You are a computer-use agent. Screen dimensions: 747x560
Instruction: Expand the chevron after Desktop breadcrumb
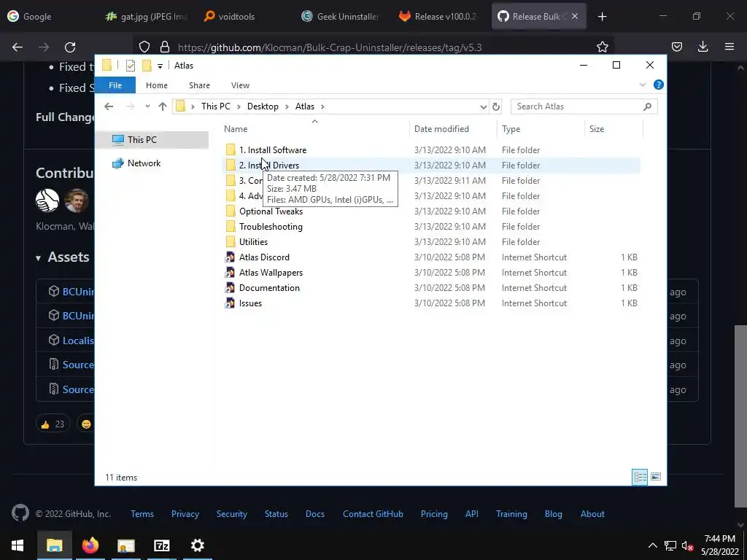(x=287, y=106)
